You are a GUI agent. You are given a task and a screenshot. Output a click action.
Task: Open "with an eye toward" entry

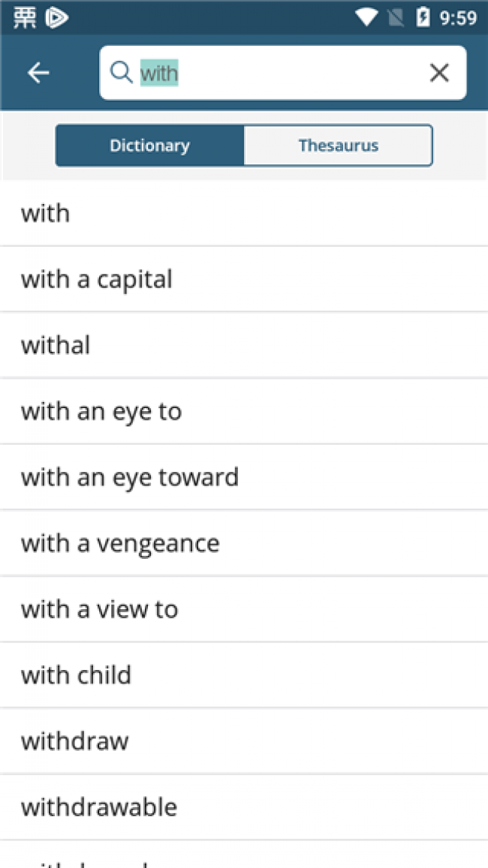244,476
